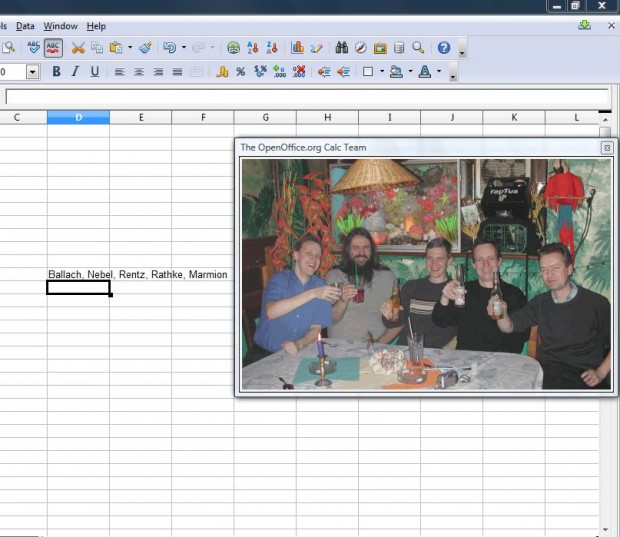Select the Format Paintbrush tool
Screen dimensions: 620x537
point(146,48)
